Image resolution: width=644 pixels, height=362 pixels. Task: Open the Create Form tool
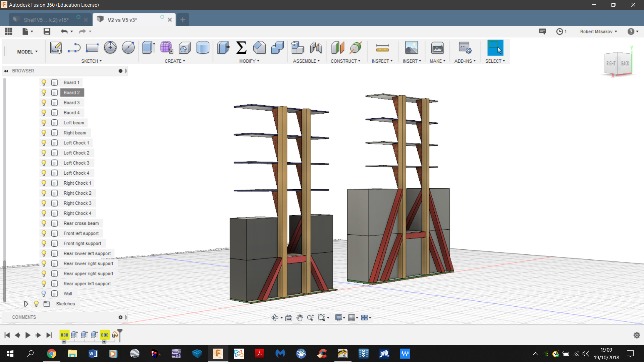point(166,48)
